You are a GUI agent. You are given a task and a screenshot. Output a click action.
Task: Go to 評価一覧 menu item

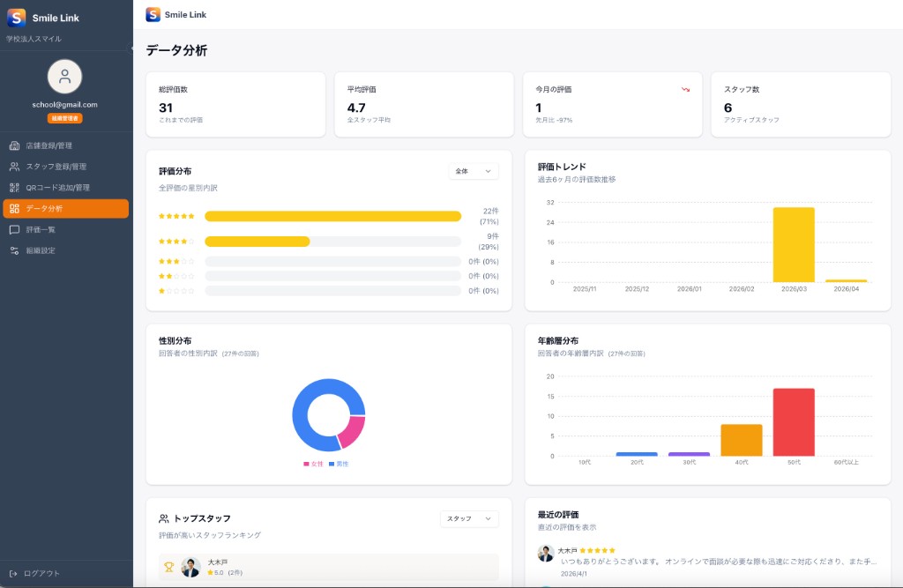point(41,230)
